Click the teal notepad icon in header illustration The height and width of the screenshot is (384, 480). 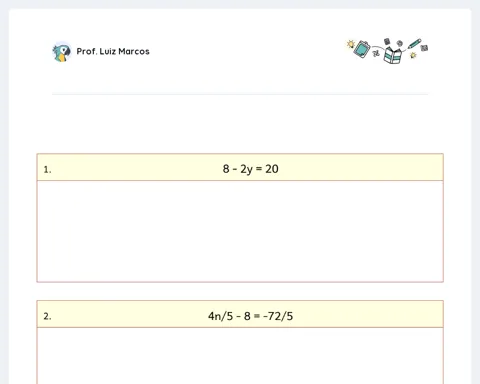point(362,49)
